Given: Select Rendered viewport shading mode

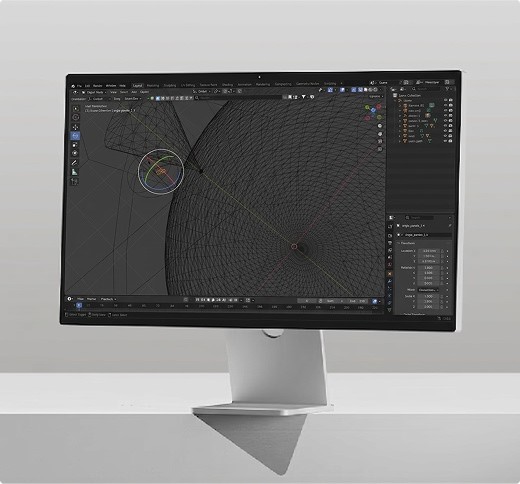Looking at the screenshot, I should pos(375,89).
